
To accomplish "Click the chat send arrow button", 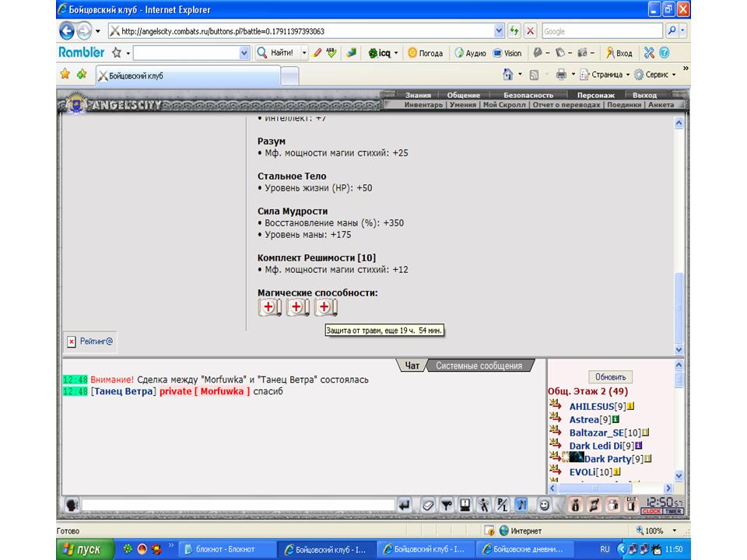I will point(405,505).
